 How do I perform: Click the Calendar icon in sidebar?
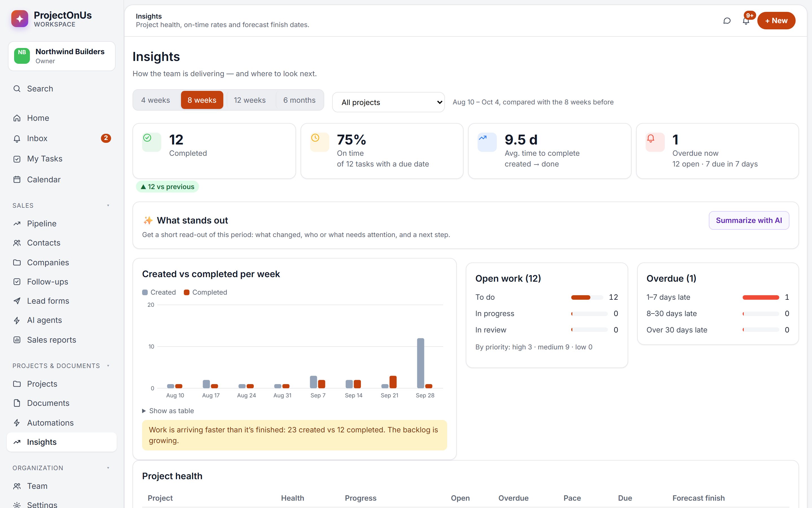pos(17,179)
